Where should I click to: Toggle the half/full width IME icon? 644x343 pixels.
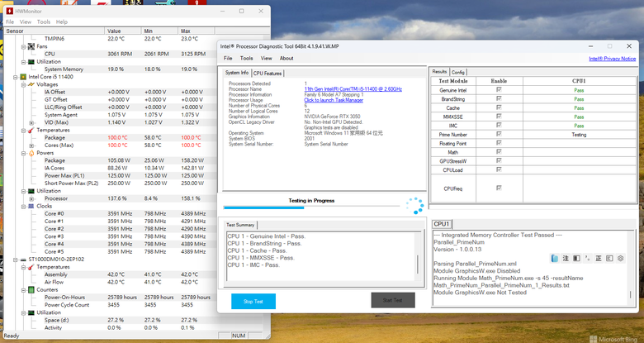[x=576, y=258]
